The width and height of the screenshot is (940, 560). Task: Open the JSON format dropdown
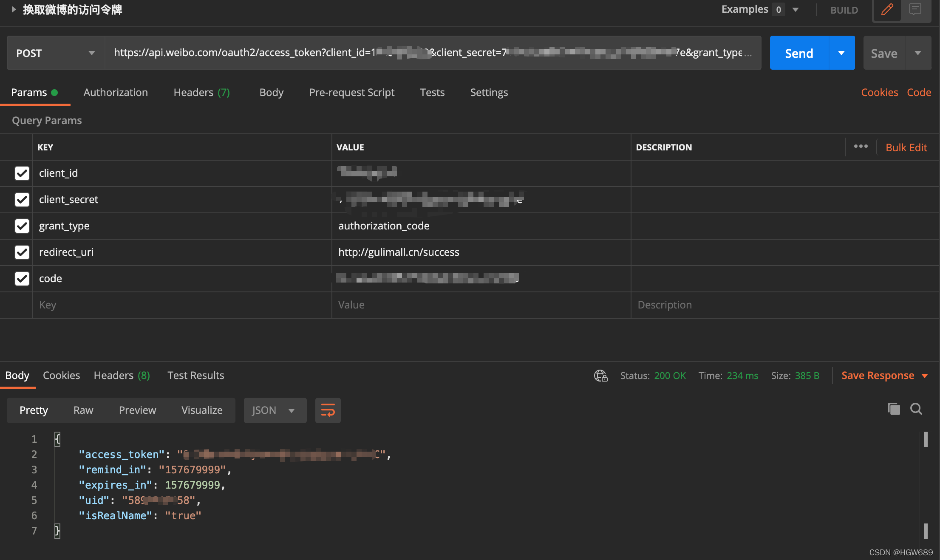point(275,410)
